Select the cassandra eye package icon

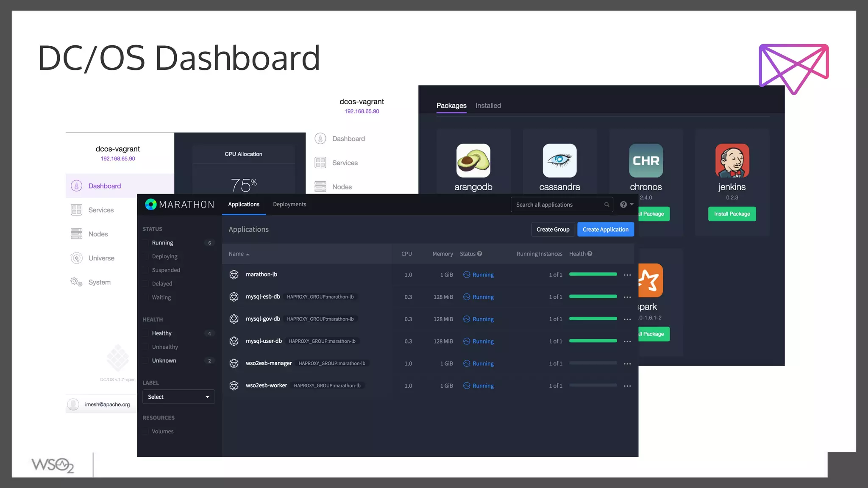pos(559,161)
